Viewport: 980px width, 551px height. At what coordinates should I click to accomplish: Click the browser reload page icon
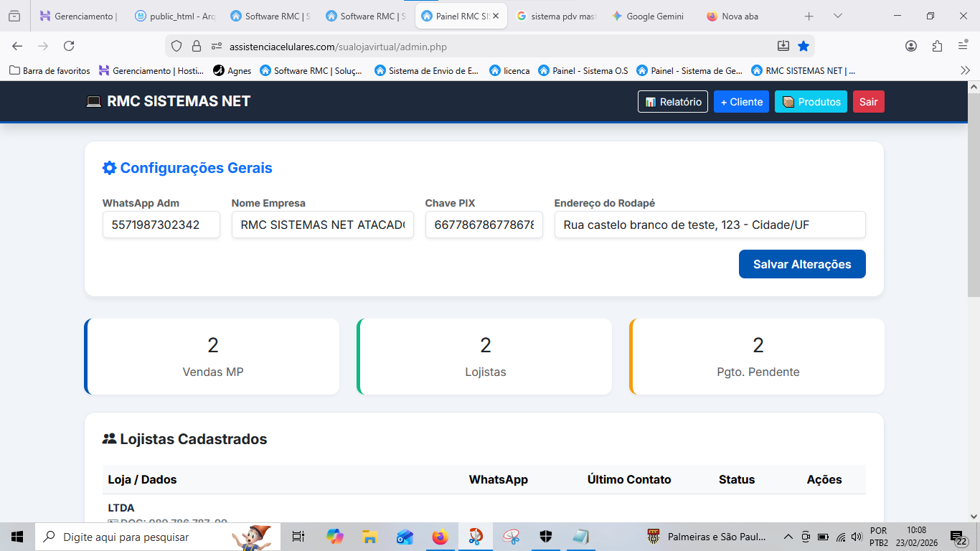click(x=69, y=46)
